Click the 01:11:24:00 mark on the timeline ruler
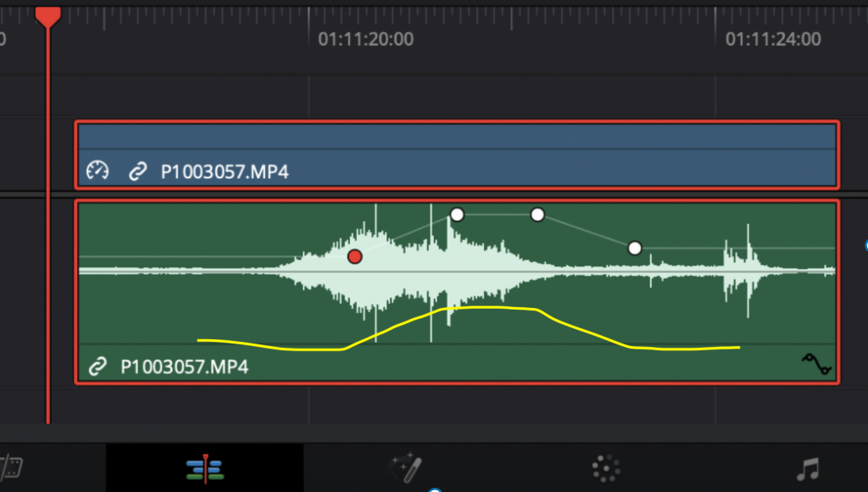This screenshot has height=492, width=868. click(x=773, y=39)
